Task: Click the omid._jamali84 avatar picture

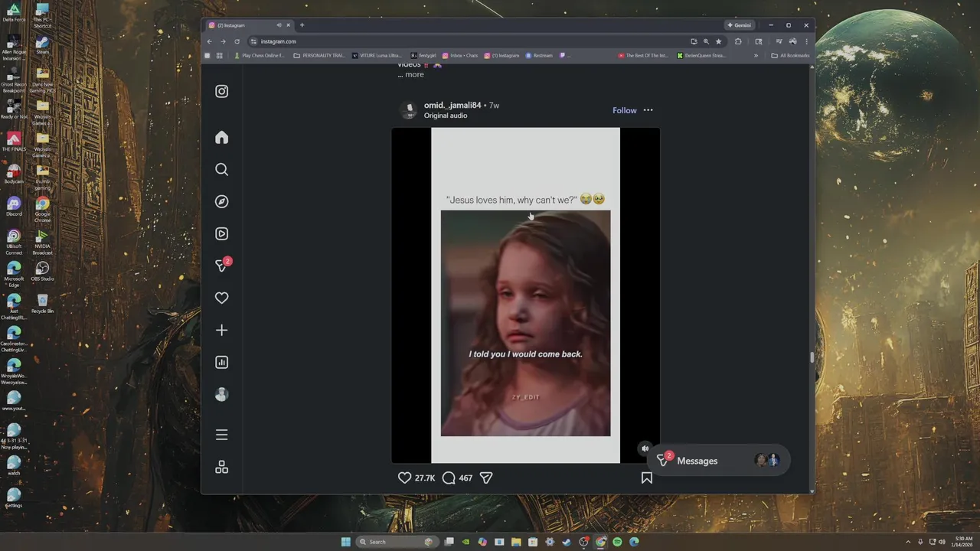Action: point(409,109)
